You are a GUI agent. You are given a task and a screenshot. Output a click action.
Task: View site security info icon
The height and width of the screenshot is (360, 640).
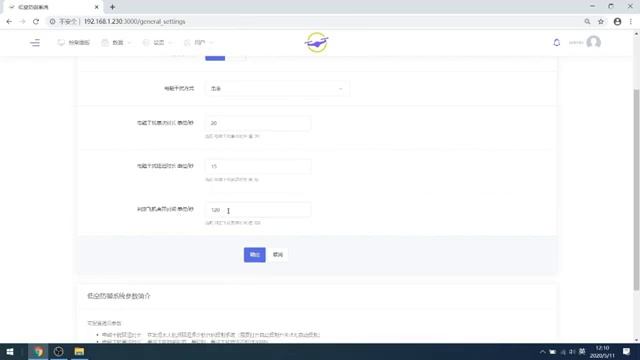coord(52,22)
